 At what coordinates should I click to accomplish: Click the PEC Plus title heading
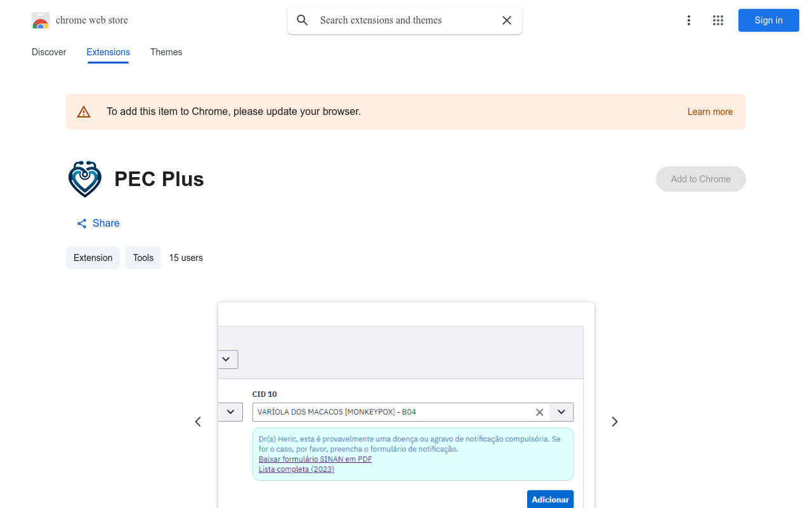[159, 179]
